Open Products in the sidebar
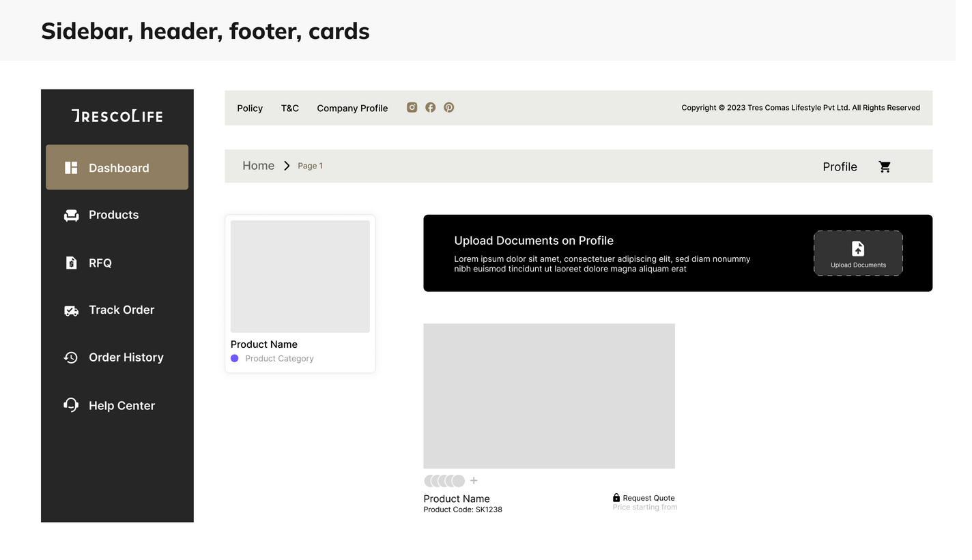The image size is (972, 560). point(113,215)
